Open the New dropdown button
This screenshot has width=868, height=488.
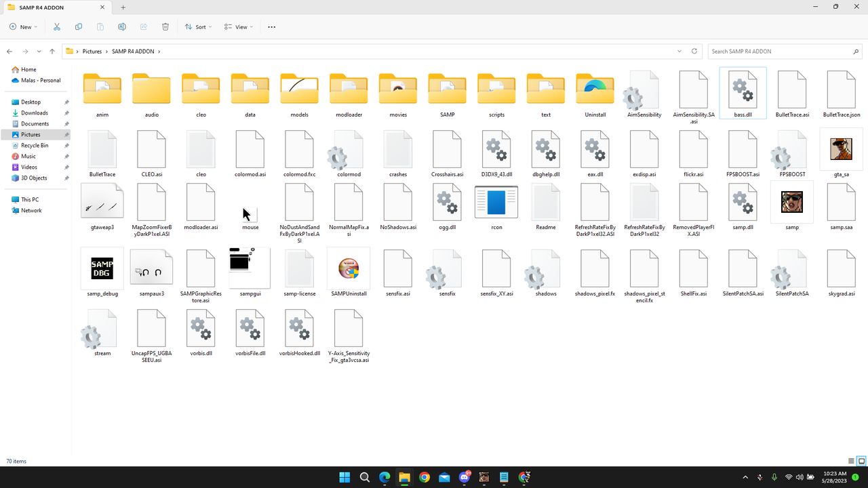24,27
